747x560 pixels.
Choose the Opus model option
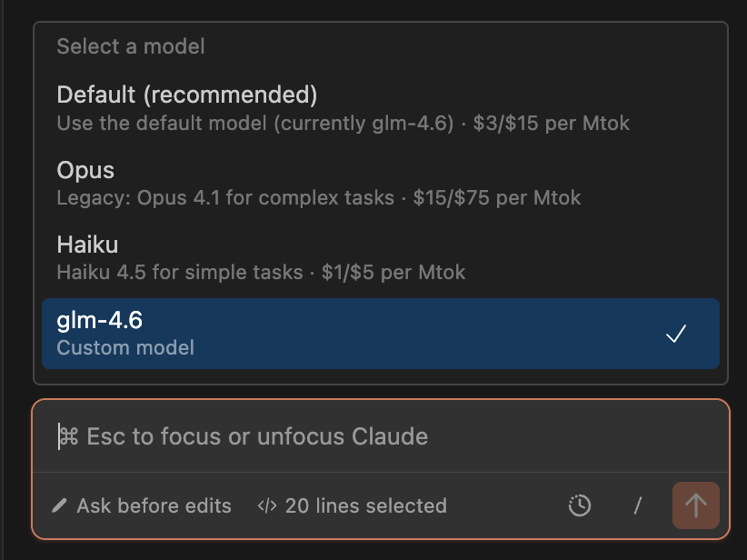[x=85, y=170]
